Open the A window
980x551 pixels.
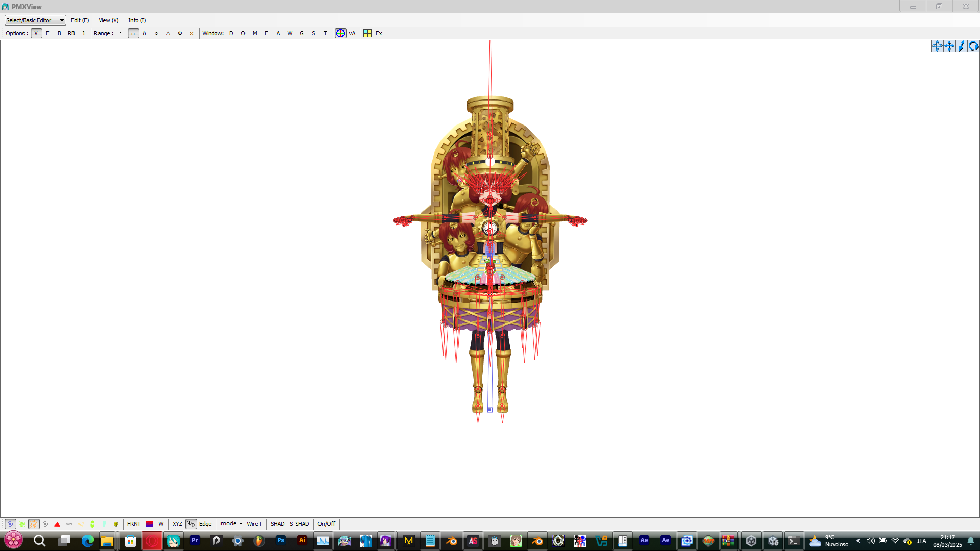(278, 33)
